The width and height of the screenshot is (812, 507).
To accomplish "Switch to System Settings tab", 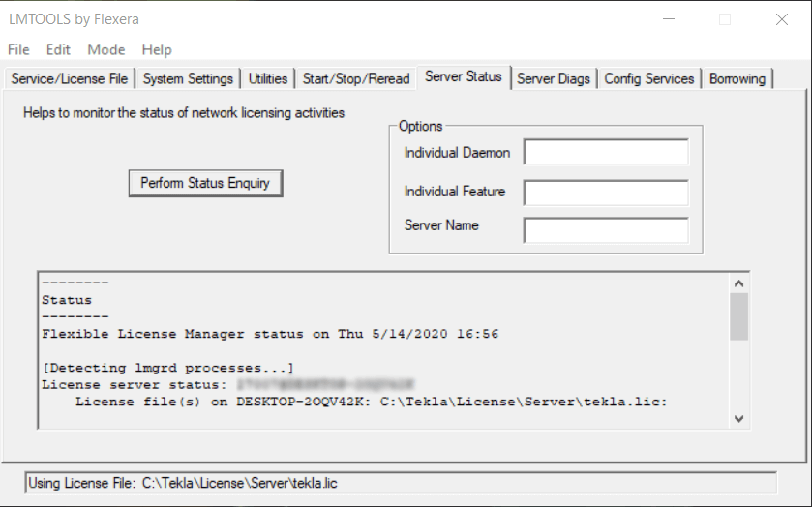I will point(188,78).
